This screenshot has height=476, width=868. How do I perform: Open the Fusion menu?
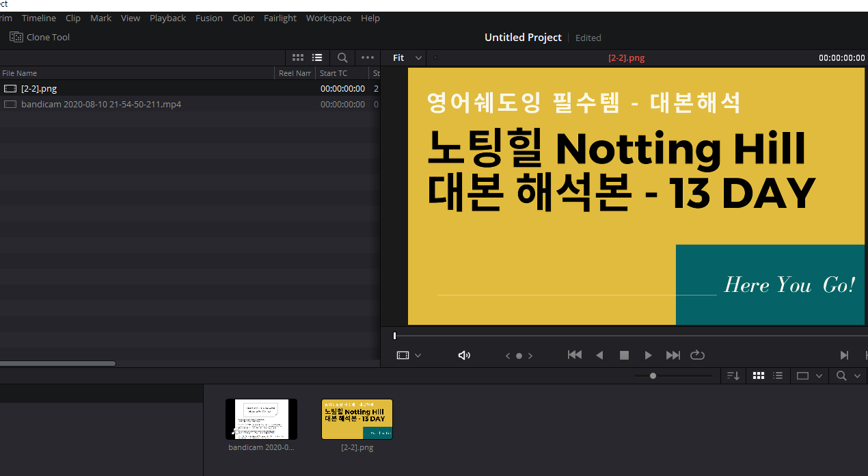tap(209, 18)
